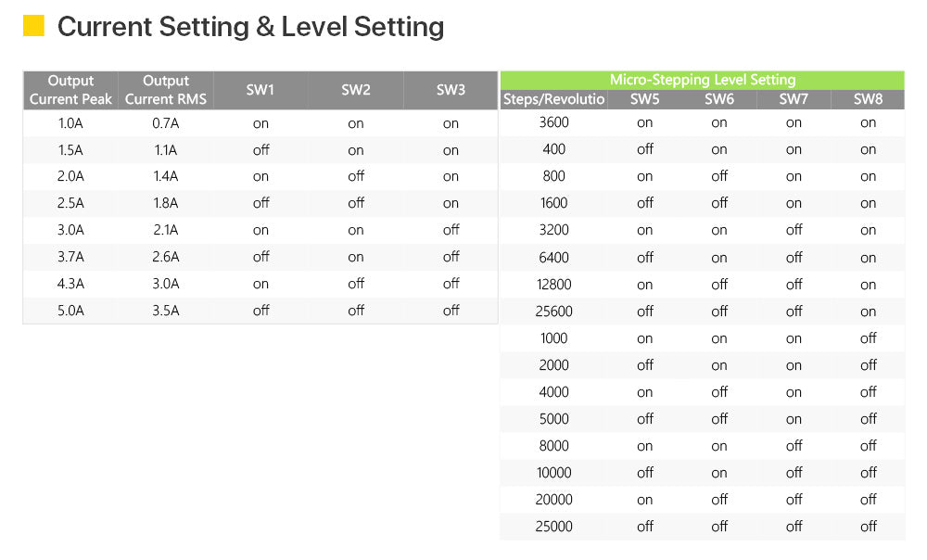Image resolution: width=927 pixels, height=560 pixels.
Task: Select the green Micro-Stepping Level Setting header
Action: [x=703, y=80]
